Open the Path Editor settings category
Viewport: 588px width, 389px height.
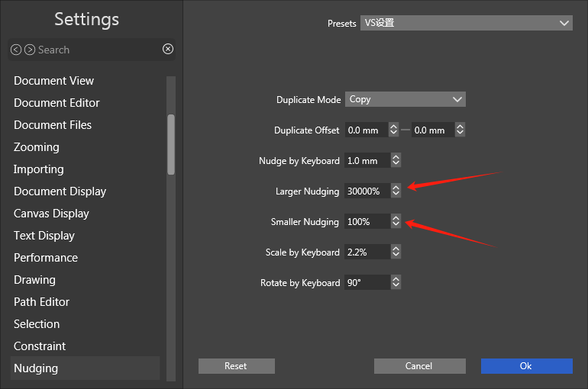click(41, 302)
